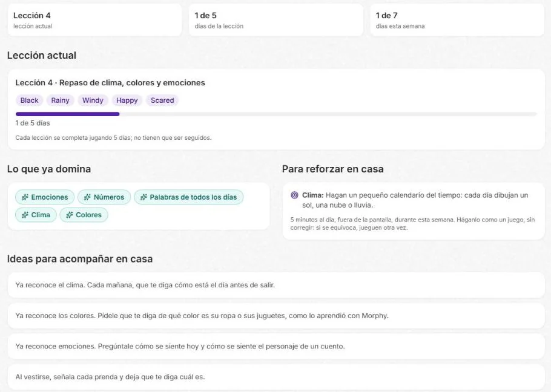Click the weather calendar tip text

(x=415, y=200)
